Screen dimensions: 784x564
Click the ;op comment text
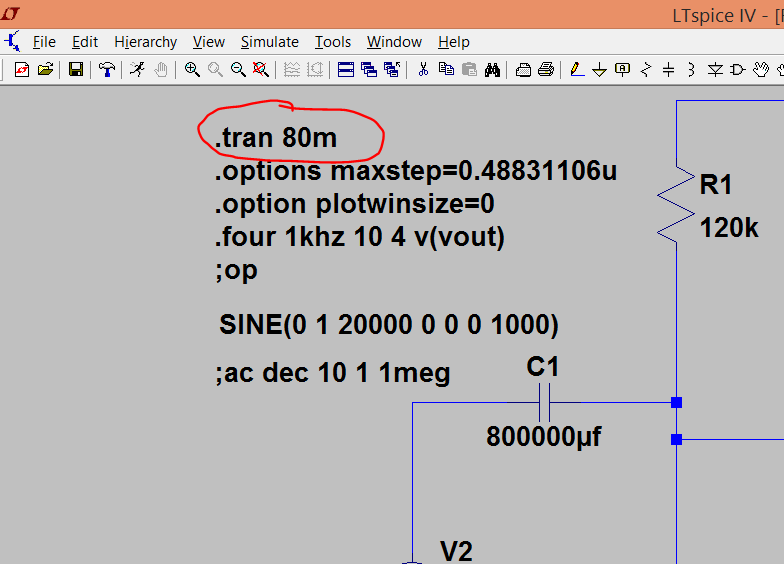pos(236,270)
